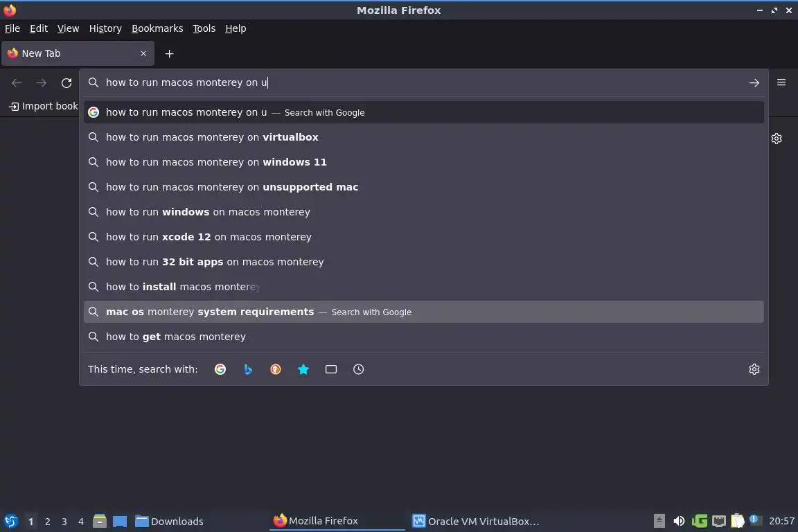
Task: Choose DuckDuckGo in 'This time, search with'
Action: [275, 369]
